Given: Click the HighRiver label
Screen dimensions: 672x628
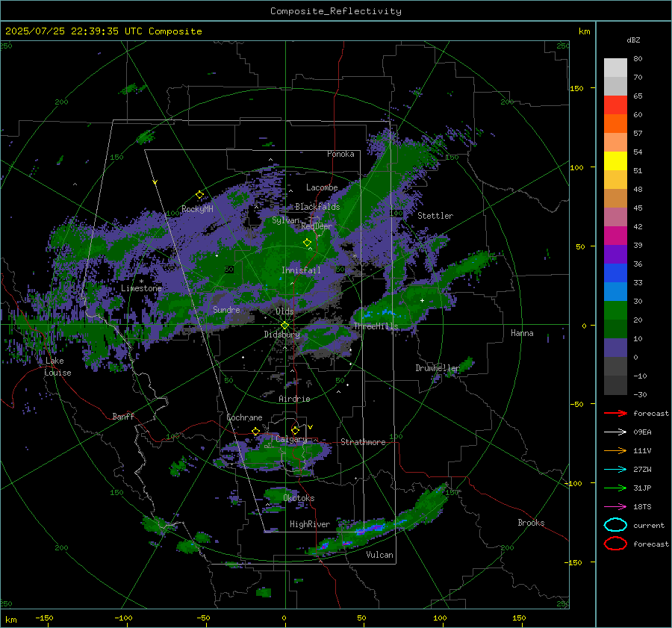Looking at the screenshot, I should coord(310,524).
